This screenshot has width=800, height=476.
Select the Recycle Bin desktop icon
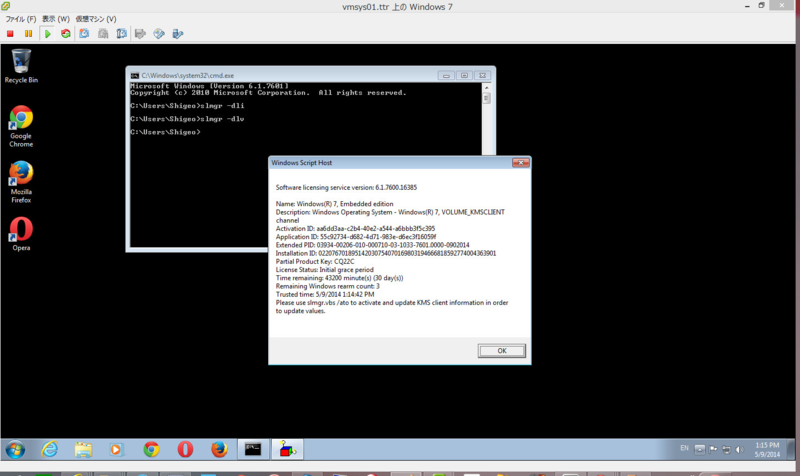(x=21, y=66)
